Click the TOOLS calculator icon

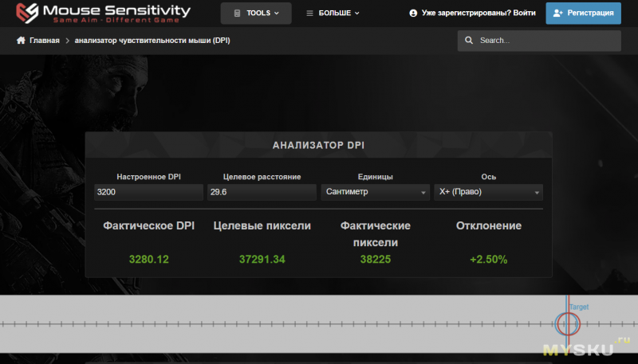click(x=237, y=14)
